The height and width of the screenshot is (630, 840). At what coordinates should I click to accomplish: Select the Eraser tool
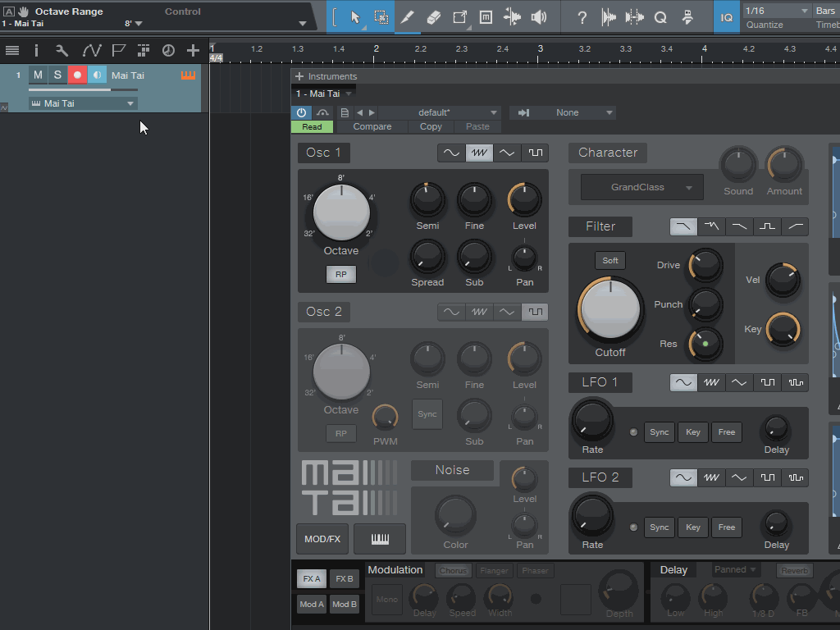433,17
